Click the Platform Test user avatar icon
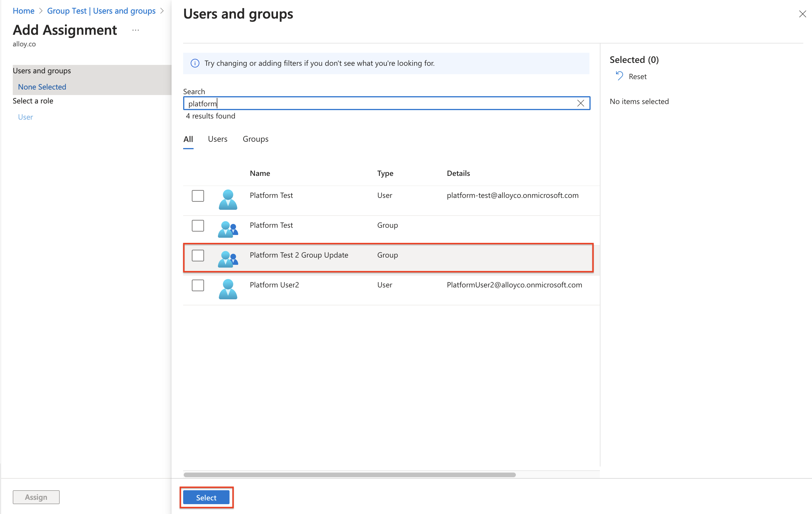Viewport: 812px width, 514px height. [228, 199]
